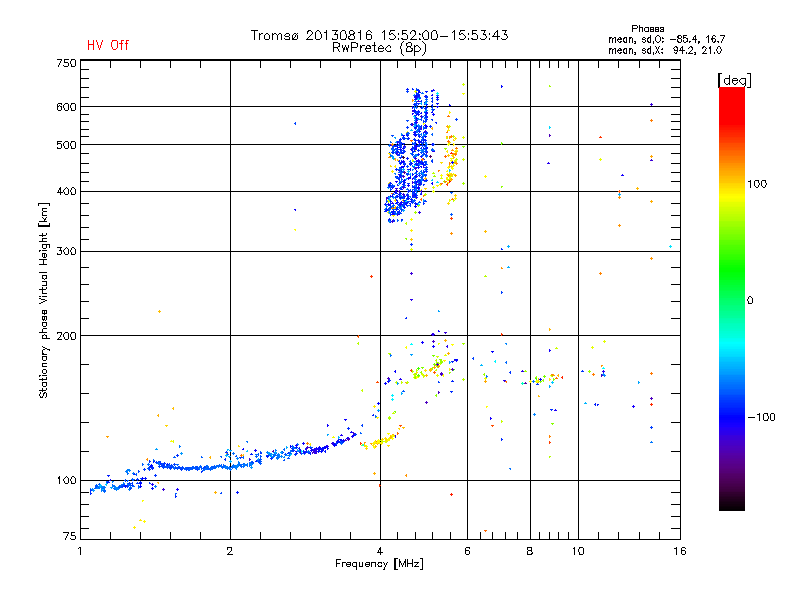Click the 'mean, sd,X: 94.2, 21.0' line
The image size is (800, 600).
point(665,51)
